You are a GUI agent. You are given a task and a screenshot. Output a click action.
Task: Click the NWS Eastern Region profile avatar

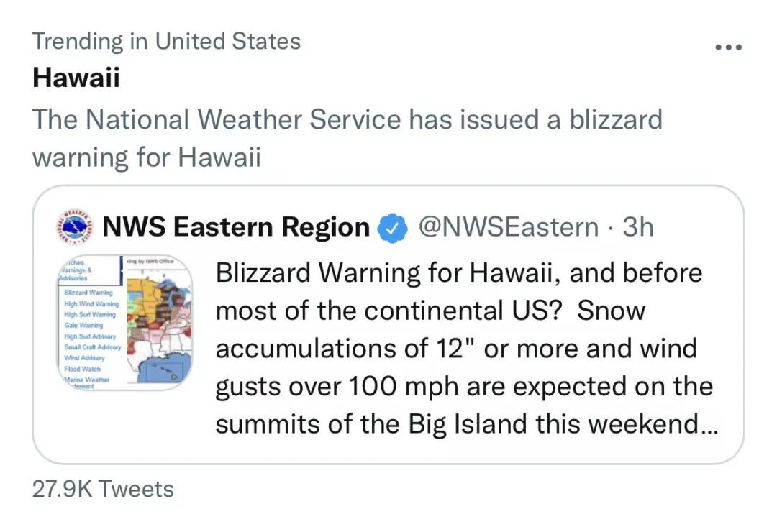tap(73, 227)
